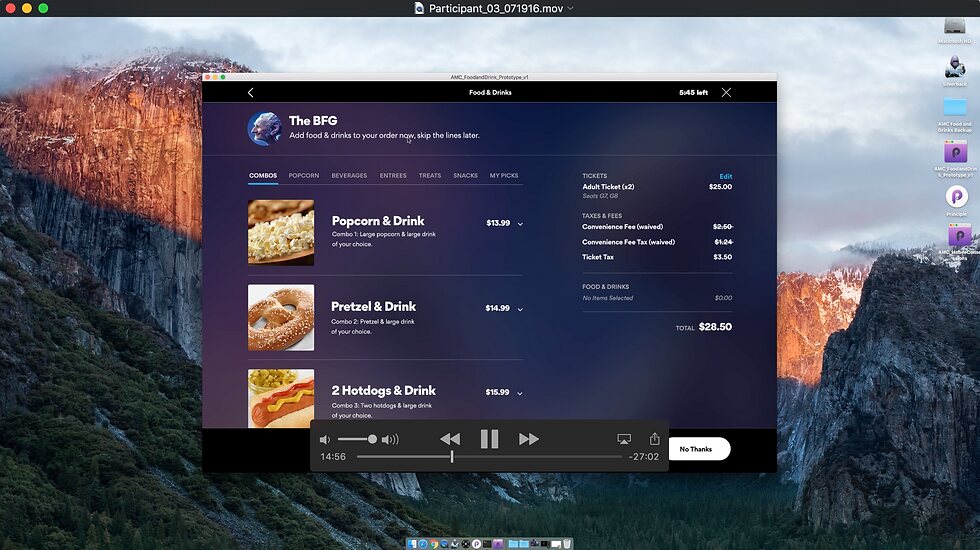The height and width of the screenshot is (550, 980).
Task: Open the SNACKS tab
Action: [466, 176]
